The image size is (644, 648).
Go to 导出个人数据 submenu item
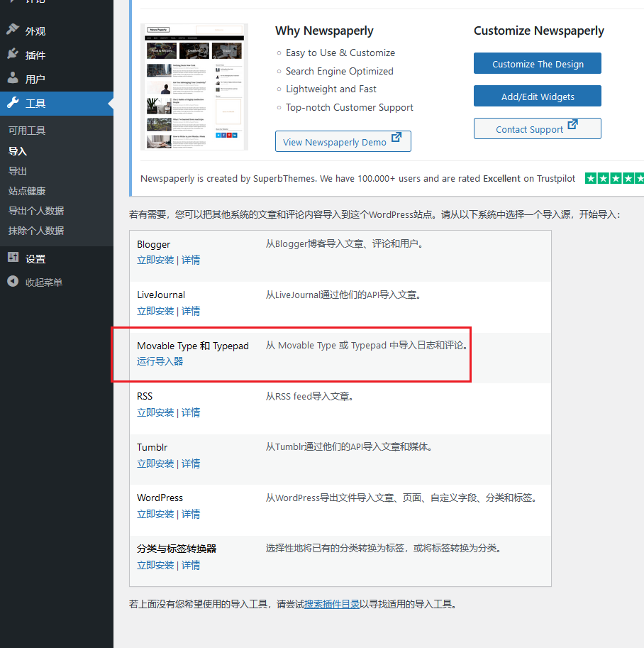click(x=36, y=211)
